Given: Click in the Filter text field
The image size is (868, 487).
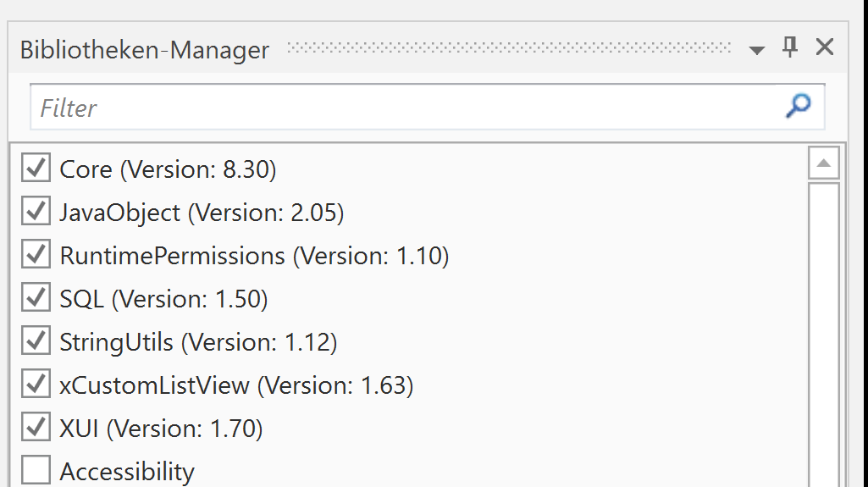Looking at the screenshot, I should coord(406,108).
